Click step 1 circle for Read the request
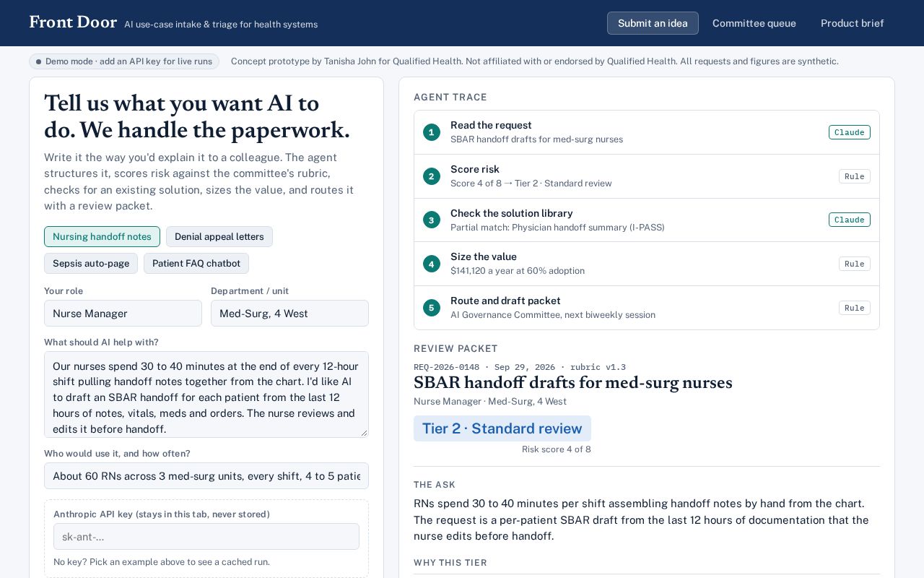 [x=432, y=132]
